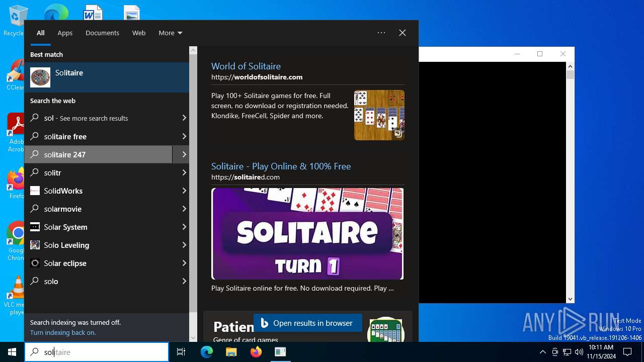Viewport: 644px width, 362px height.
Task: Launch Firefox from the taskbar
Action: 256,352
